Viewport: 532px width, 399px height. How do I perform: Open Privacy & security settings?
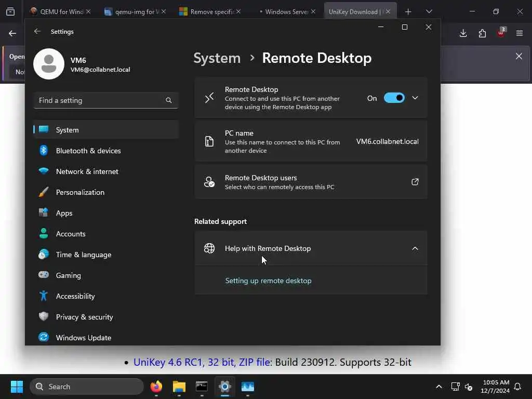coord(106,317)
